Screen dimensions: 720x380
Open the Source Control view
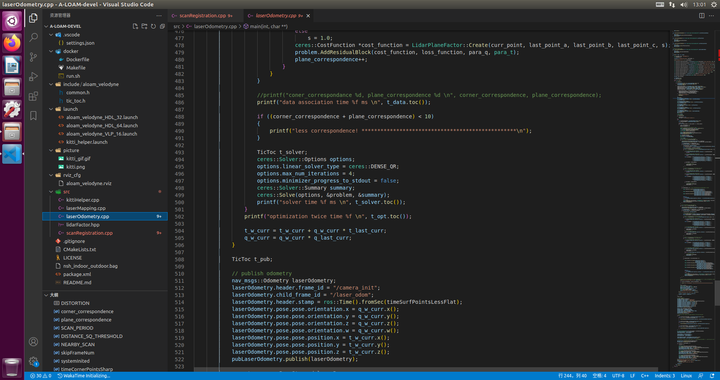click(x=33, y=57)
